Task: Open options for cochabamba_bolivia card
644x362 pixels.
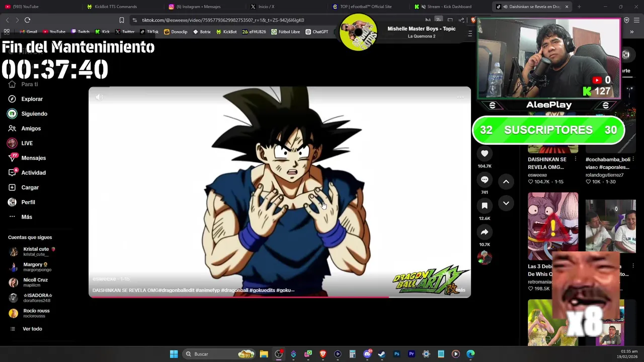Action: [x=633, y=159]
